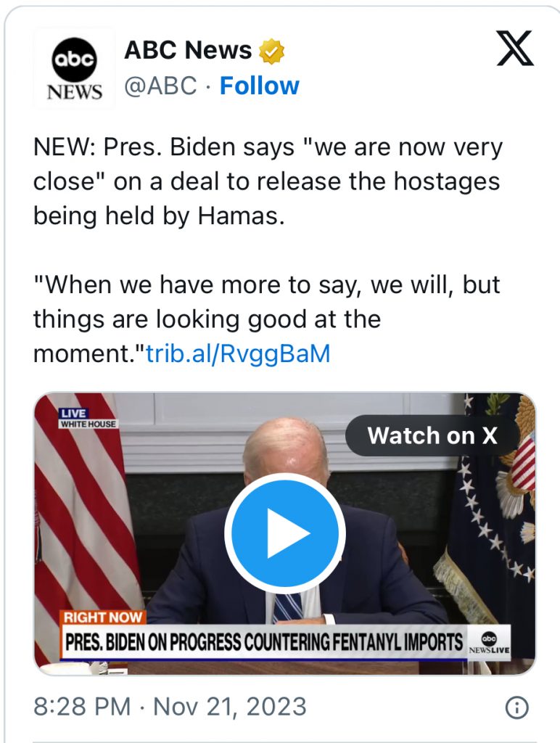Screen dimensions: 560x743
Task: Follow the ABC News account
Action: (x=259, y=86)
